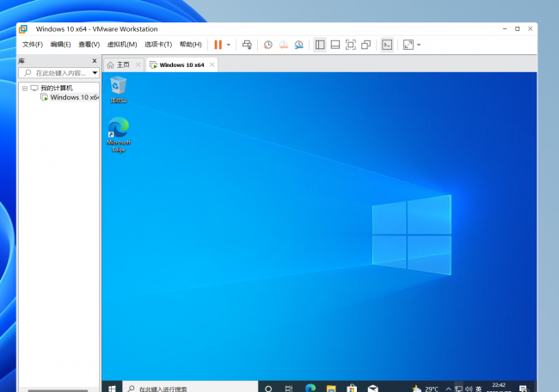Take a snapshot using the clock icon
559x392 pixels.
(x=268, y=45)
